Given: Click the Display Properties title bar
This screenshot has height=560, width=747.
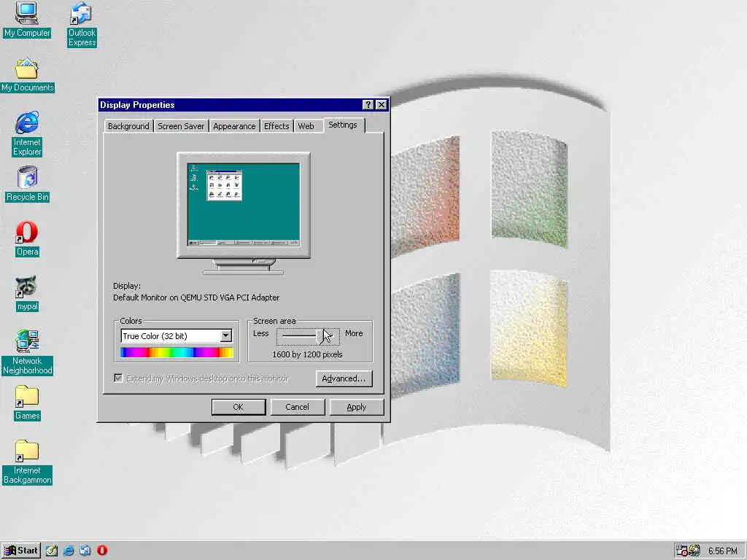Looking at the screenshot, I should pyautogui.click(x=231, y=105).
